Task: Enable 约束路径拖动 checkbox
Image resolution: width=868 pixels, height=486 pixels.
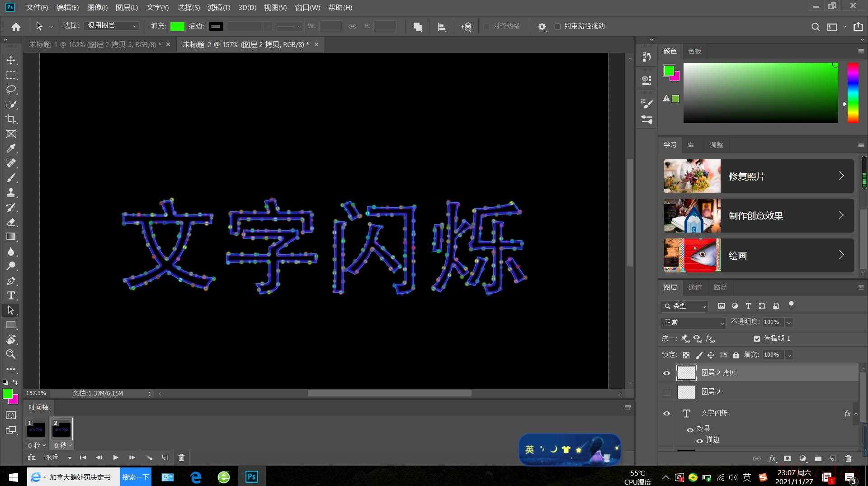Action: coord(557,26)
